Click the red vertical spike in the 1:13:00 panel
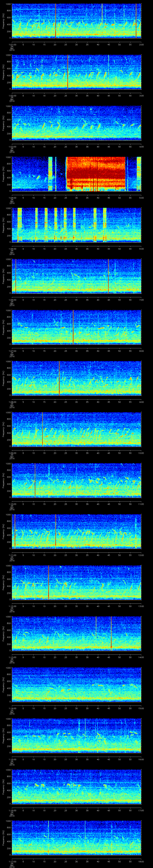153x868 pixels. coord(111,633)
